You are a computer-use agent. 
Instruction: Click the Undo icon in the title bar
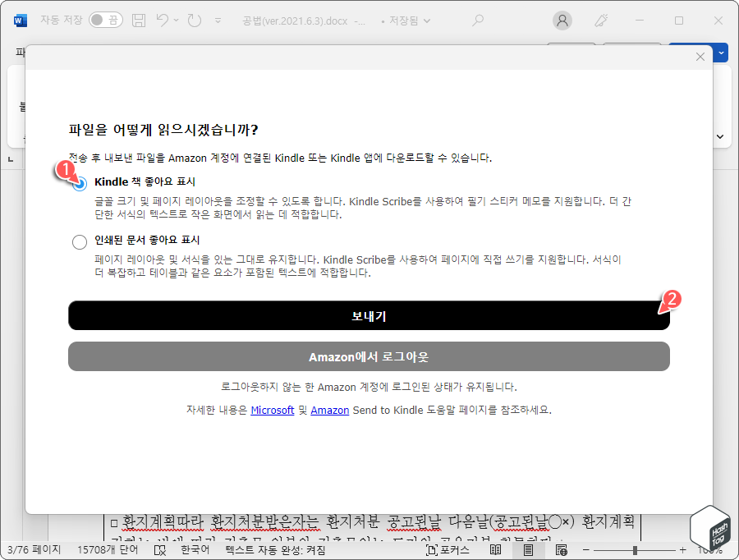coord(162,20)
